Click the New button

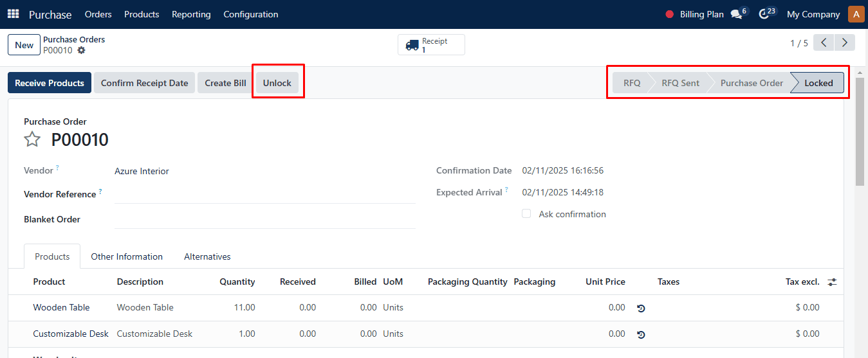(24, 45)
